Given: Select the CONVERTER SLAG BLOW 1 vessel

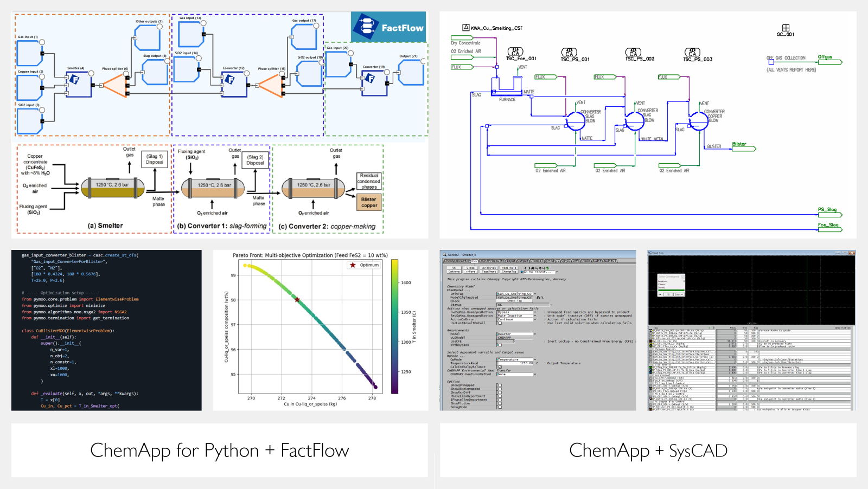Looking at the screenshot, I should click(x=576, y=120).
